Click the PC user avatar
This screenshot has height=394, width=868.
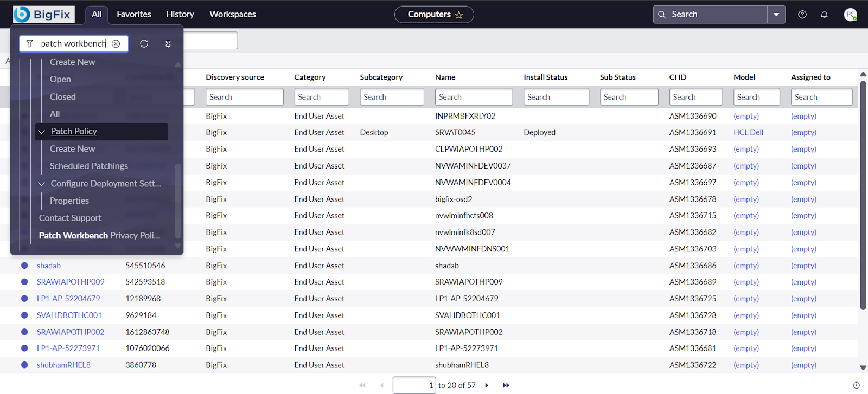click(x=850, y=15)
